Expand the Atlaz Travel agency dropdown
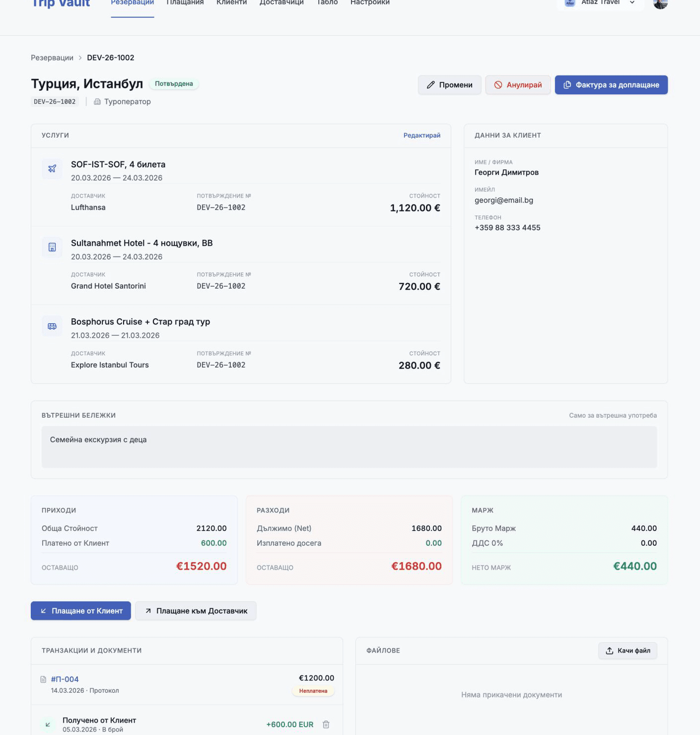Viewport: 700px width, 735px height. click(600, 3)
